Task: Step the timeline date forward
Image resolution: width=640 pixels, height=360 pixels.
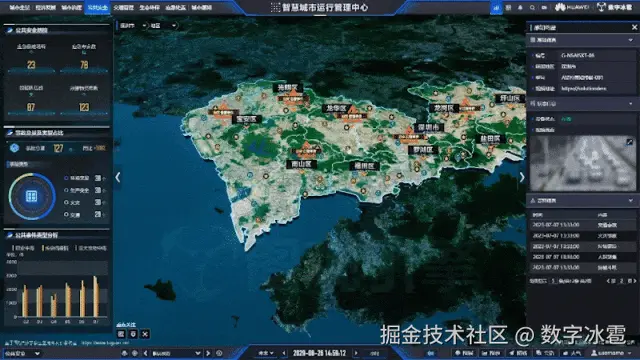Action: (x=356, y=353)
